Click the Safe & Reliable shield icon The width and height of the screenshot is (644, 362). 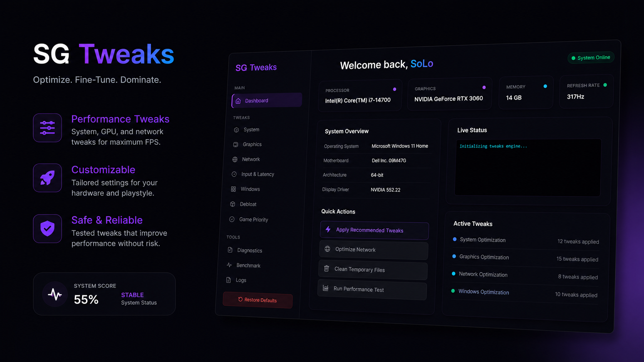47,229
